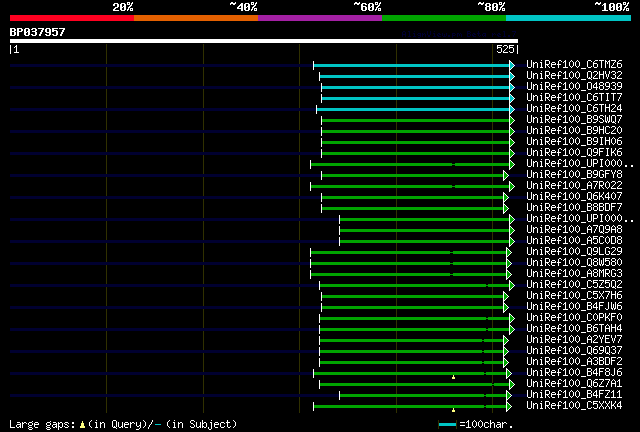Click the Large gaps legend text

(42, 425)
